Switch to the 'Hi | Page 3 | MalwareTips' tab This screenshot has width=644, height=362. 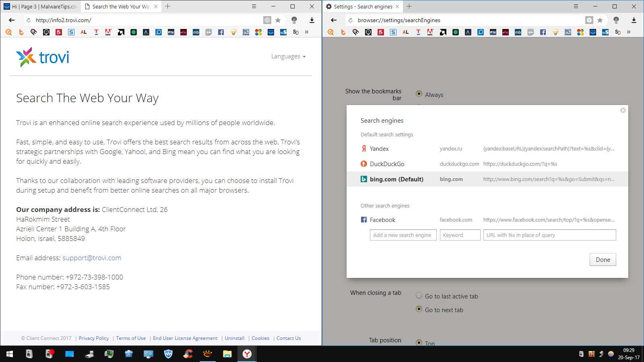point(40,6)
